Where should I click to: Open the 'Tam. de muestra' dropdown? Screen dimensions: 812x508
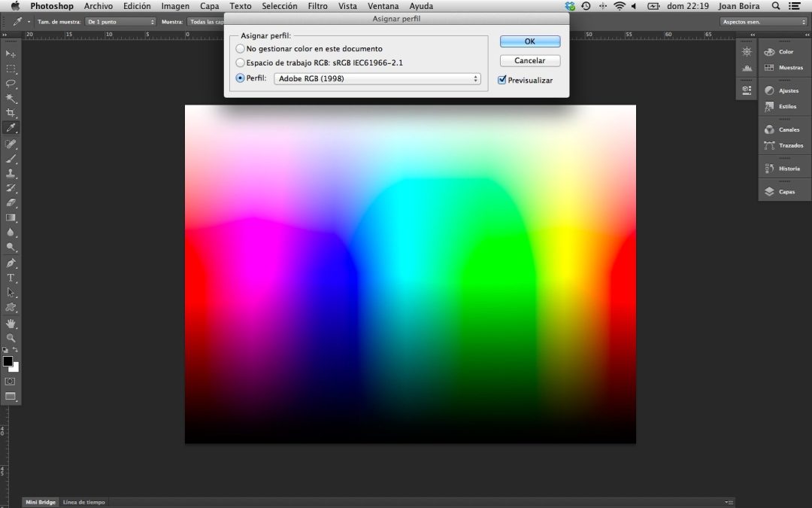point(120,22)
